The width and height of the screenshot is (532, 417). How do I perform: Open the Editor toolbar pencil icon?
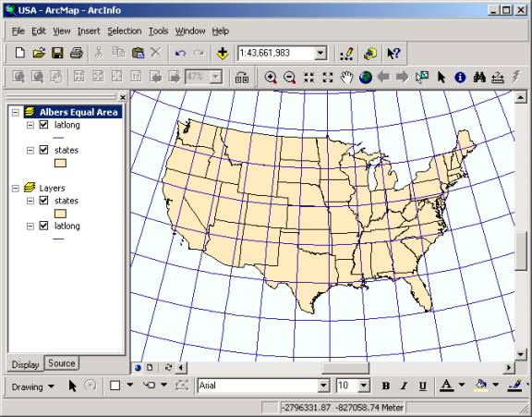pos(346,54)
